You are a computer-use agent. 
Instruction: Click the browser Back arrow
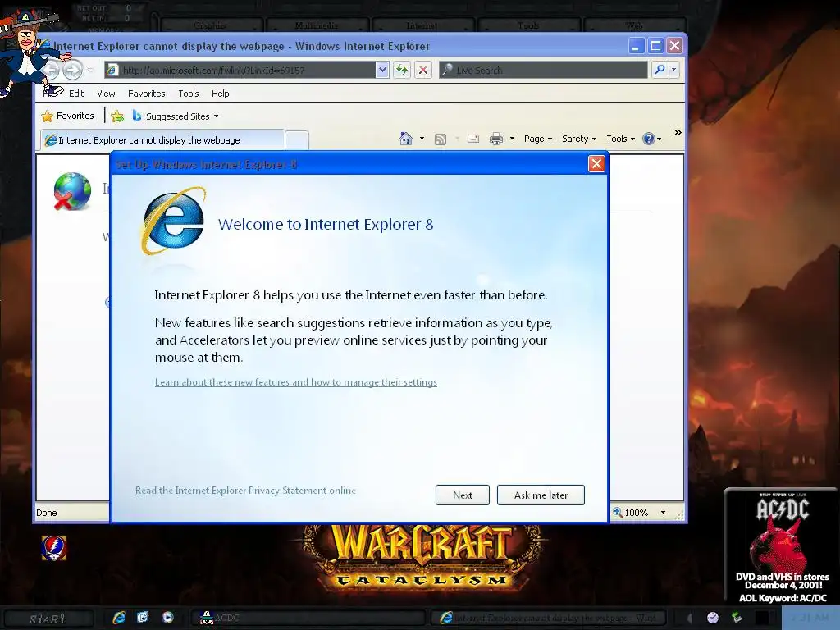(52, 70)
